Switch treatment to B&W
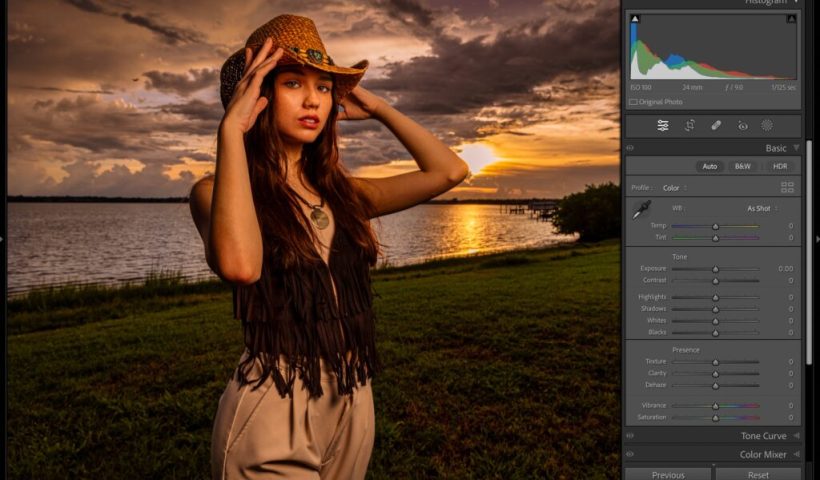Screen dimensions: 820x480 742,166
